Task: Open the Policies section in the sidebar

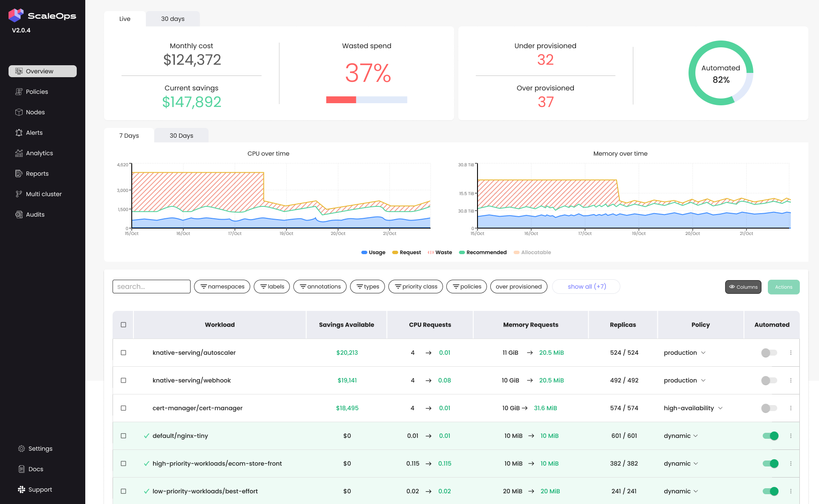Action: pyautogui.click(x=37, y=91)
